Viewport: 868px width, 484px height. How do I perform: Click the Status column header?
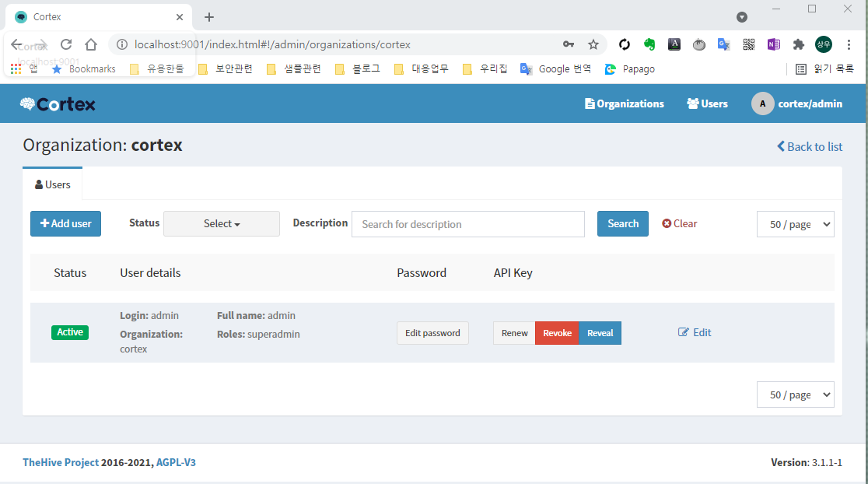tap(70, 273)
